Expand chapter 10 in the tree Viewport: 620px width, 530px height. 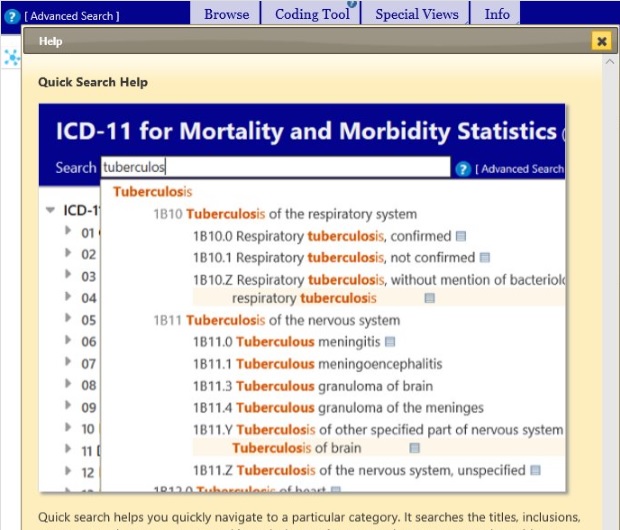pos(68,427)
